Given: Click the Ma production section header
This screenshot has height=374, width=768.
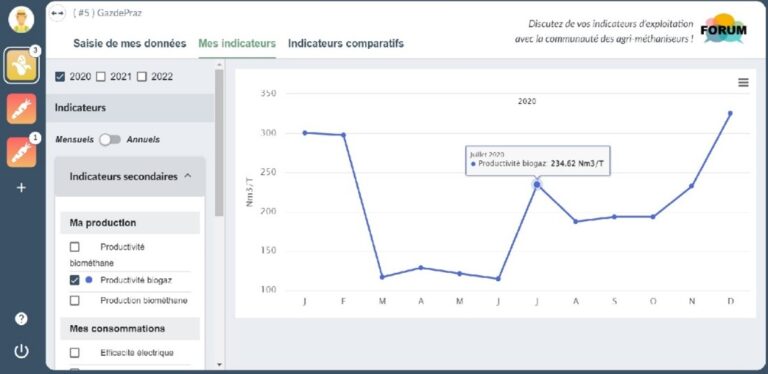Looking at the screenshot, I should tap(130, 223).
